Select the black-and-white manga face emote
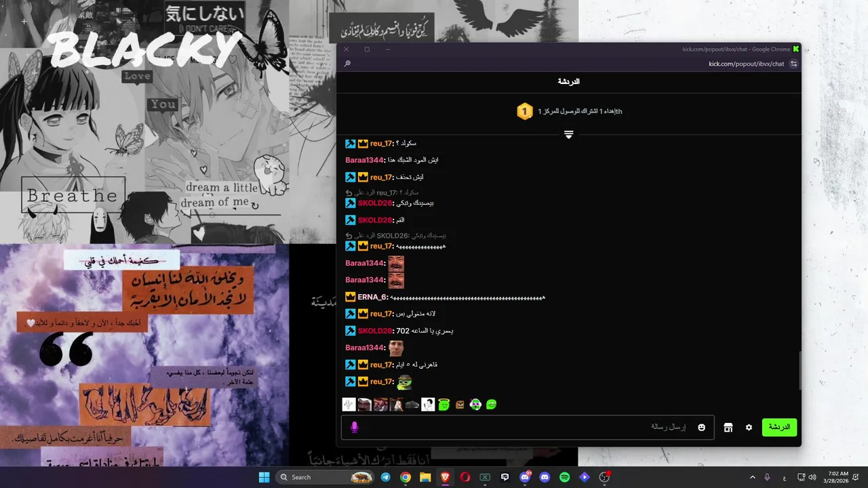This screenshot has height=488, width=868. point(428,405)
